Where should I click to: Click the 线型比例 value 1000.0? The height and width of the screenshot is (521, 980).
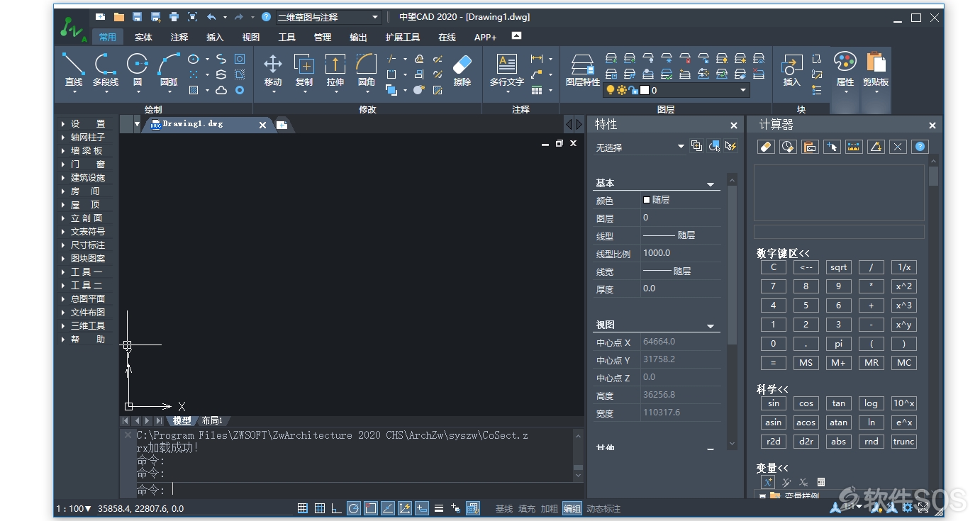tap(657, 253)
